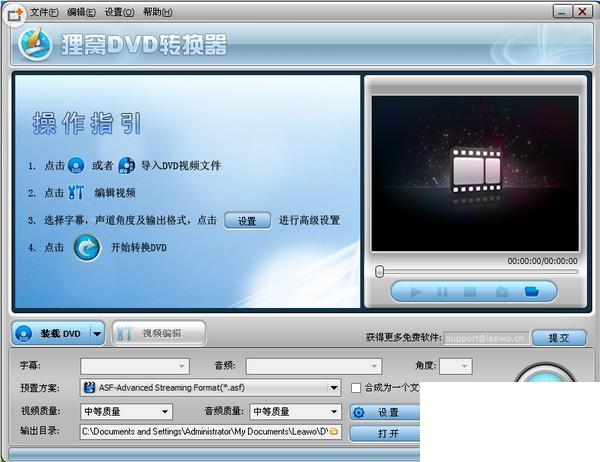Click the 狸窝DVD转换器 logo icon
The height and width of the screenshot is (462, 600).
coord(35,44)
